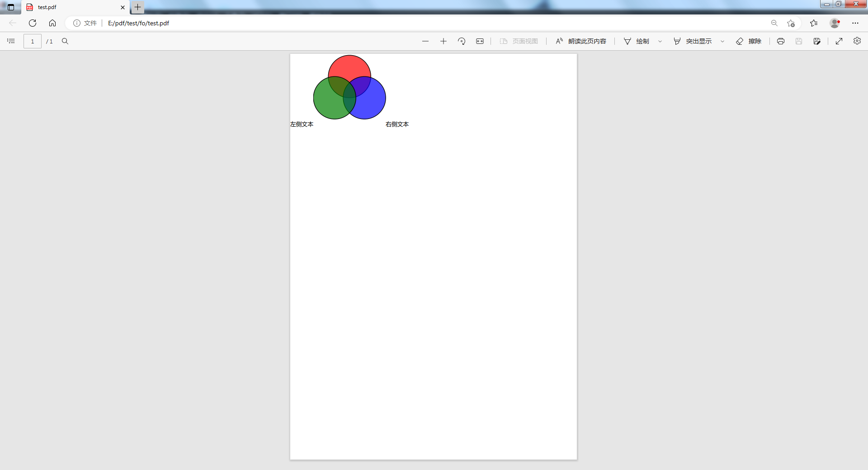Open the browser settings and more menu

(855, 23)
